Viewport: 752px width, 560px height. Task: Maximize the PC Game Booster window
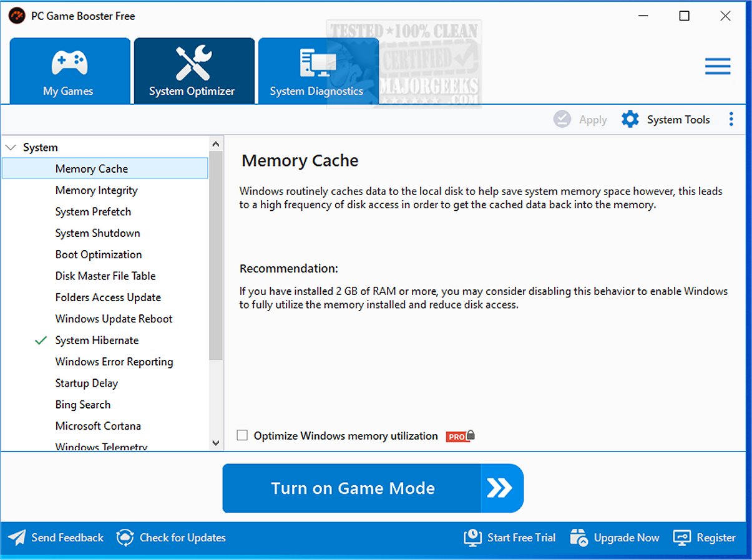684,16
